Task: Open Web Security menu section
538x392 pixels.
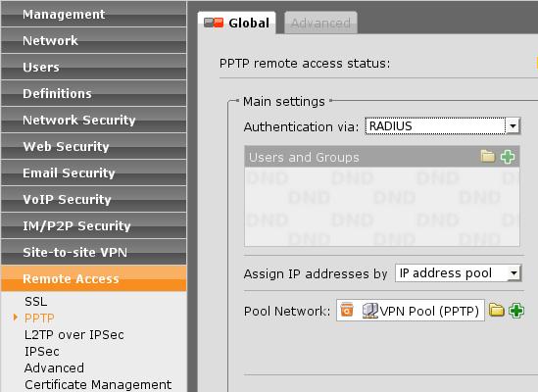Action: (94, 146)
